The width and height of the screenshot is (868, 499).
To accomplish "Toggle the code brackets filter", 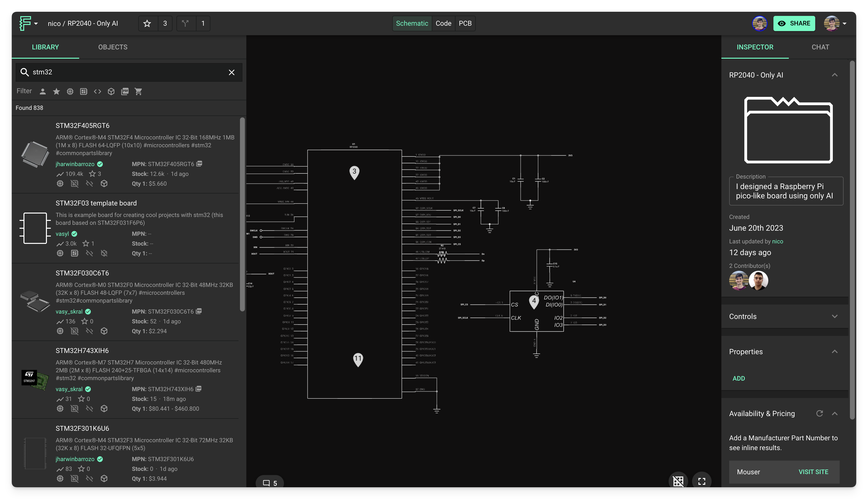I will coord(97,91).
